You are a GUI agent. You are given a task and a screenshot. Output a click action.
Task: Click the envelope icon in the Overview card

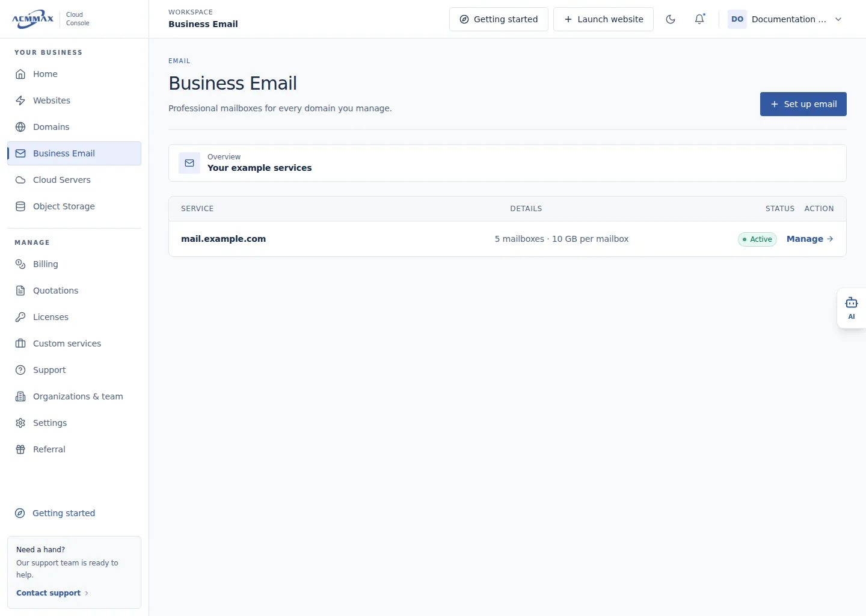(189, 163)
